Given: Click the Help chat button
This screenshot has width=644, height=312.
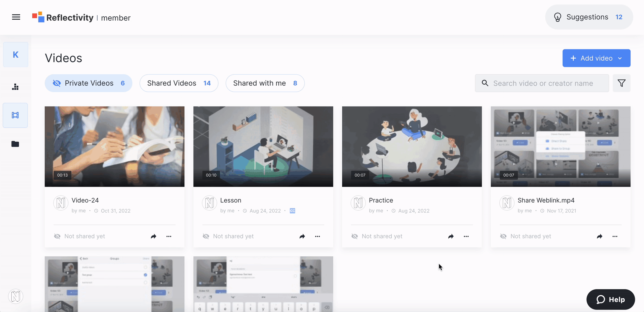Looking at the screenshot, I should click(611, 299).
